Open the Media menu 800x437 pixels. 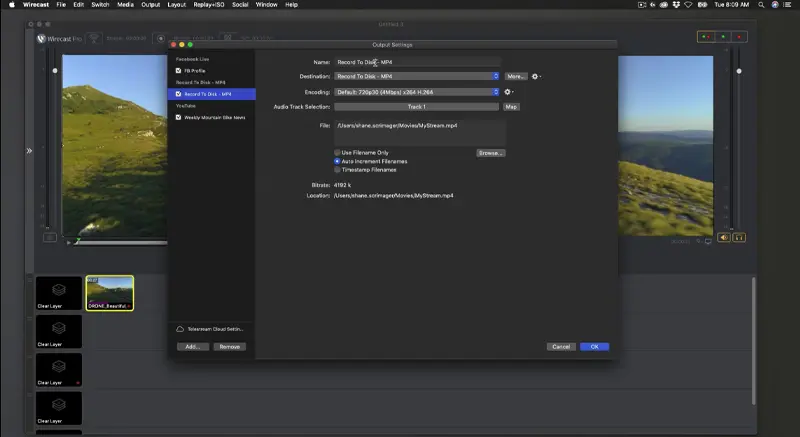pyautogui.click(x=126, y=5)
